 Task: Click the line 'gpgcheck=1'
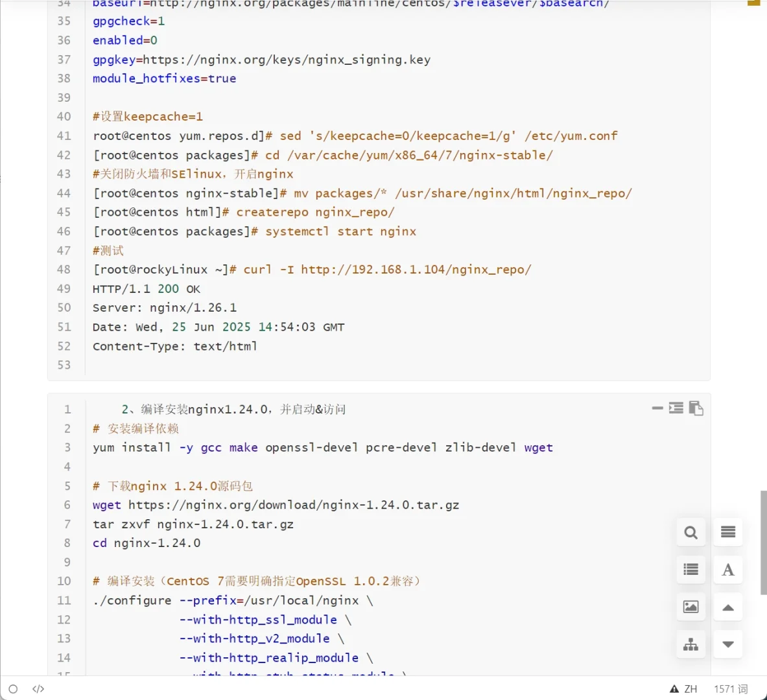(128, 21)
